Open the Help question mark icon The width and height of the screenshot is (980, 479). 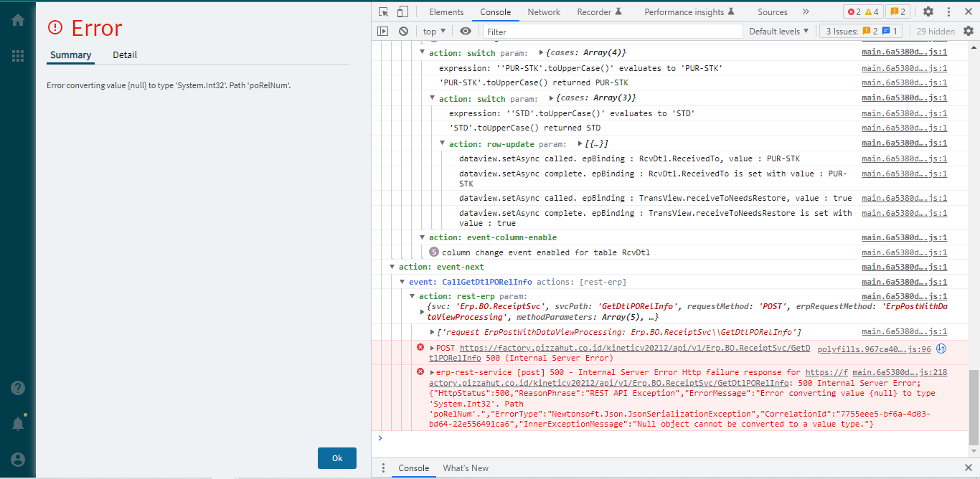point(18,388)
